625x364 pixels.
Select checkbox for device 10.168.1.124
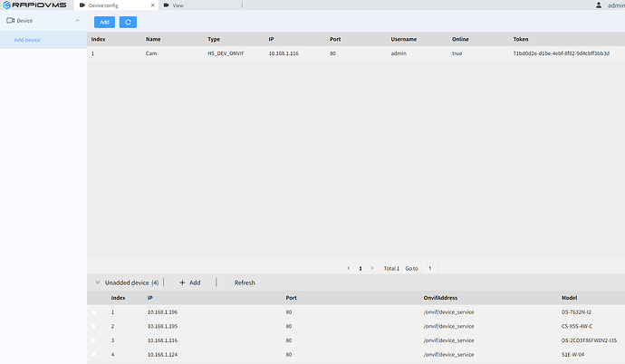(93, 355)
